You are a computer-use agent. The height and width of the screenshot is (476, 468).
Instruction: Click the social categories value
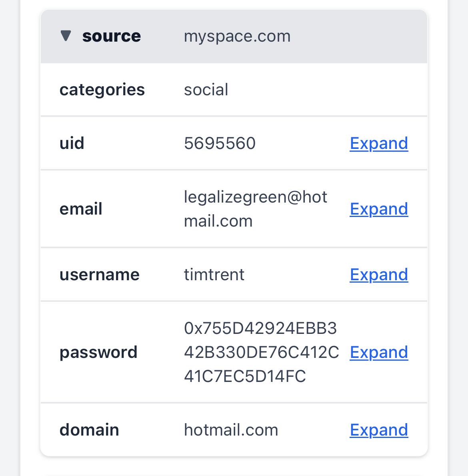tap(206, 90)
